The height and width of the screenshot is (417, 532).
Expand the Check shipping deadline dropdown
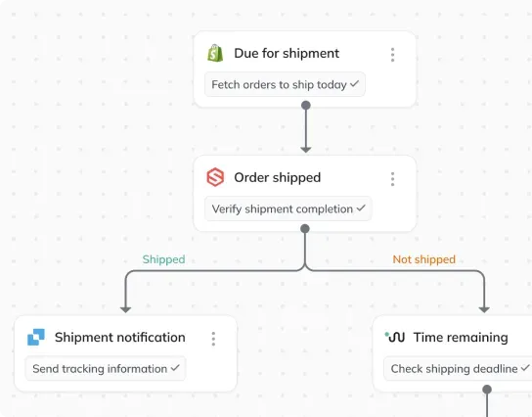[x=458, y=368]
